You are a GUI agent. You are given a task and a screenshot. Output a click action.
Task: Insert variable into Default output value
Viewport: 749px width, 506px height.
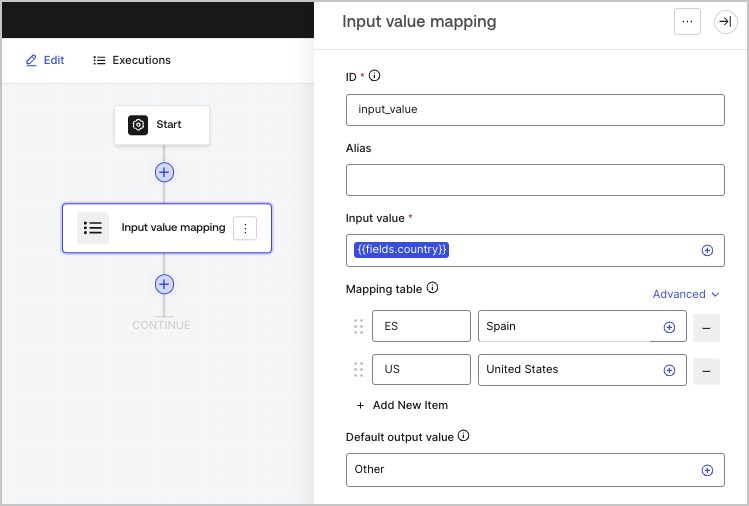coord(707,470)
